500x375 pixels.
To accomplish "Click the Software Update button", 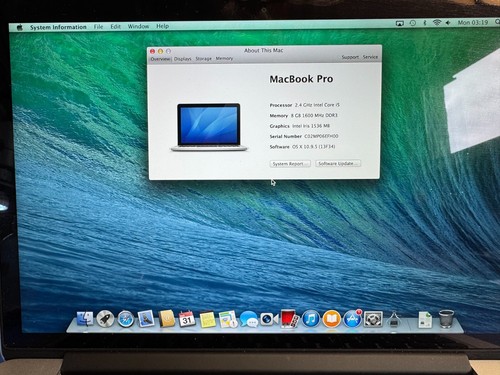I will (x=338, y=163).
